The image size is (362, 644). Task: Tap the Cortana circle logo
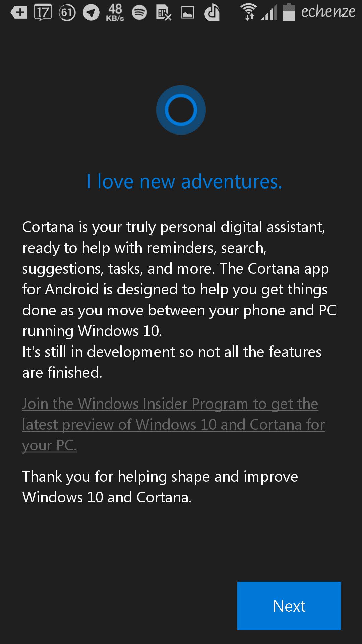pos(181,110)
